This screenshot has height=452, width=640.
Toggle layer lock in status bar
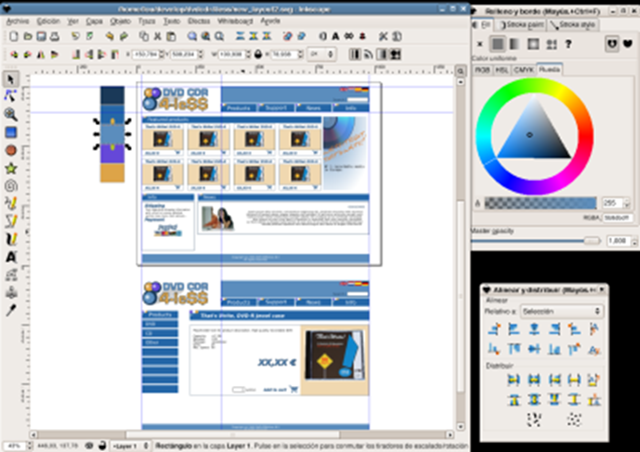(x=102, y=445)
